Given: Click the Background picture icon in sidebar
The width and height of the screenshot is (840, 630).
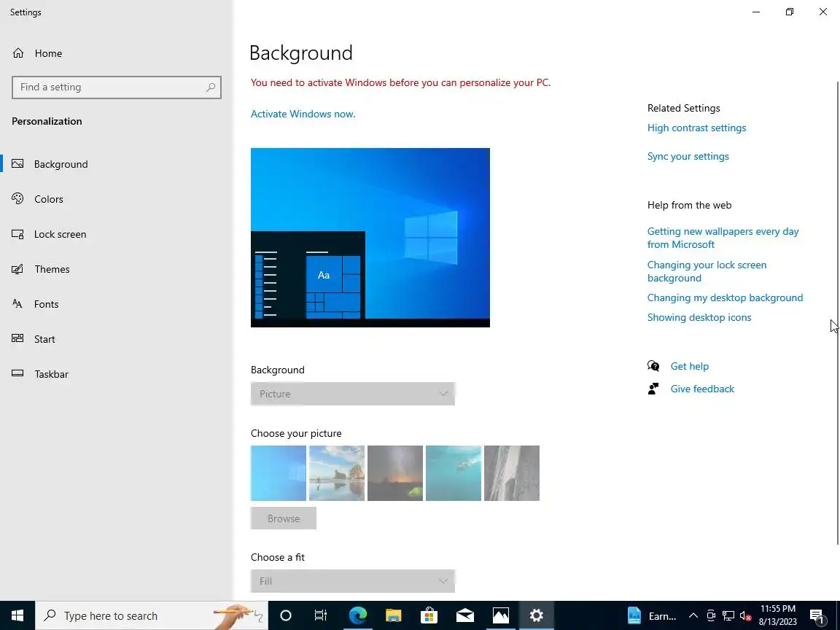Looking at the screenshot, I should tap(17, 164).
